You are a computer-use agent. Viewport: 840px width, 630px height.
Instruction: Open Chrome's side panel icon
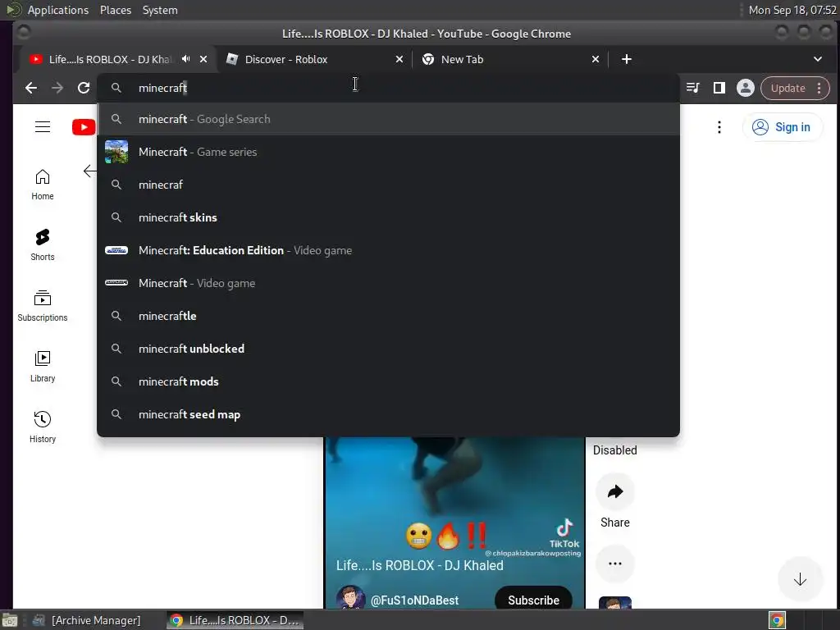(x=719, y=88)
